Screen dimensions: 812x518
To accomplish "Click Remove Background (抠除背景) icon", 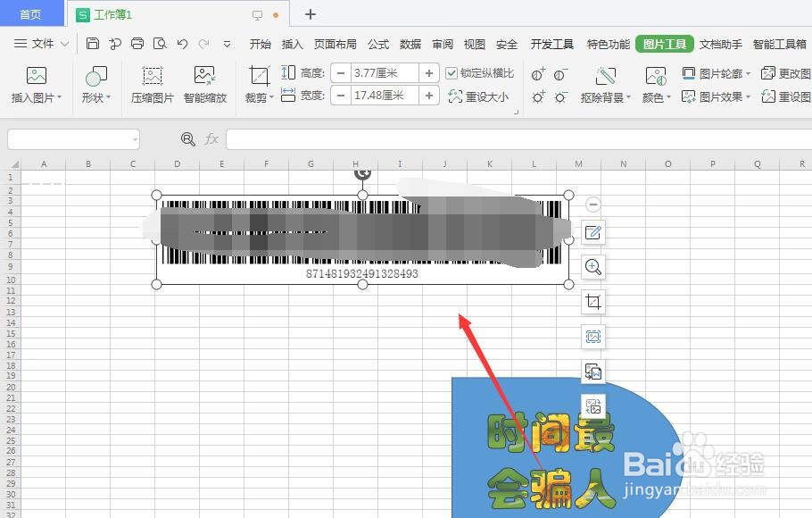I will (x=605, y=76).
